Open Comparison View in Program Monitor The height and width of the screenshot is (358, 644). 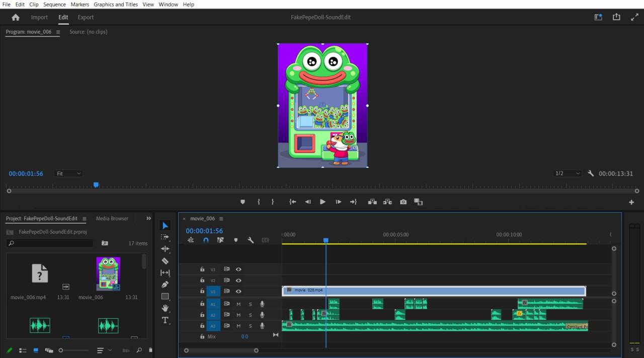click(418, 202)
